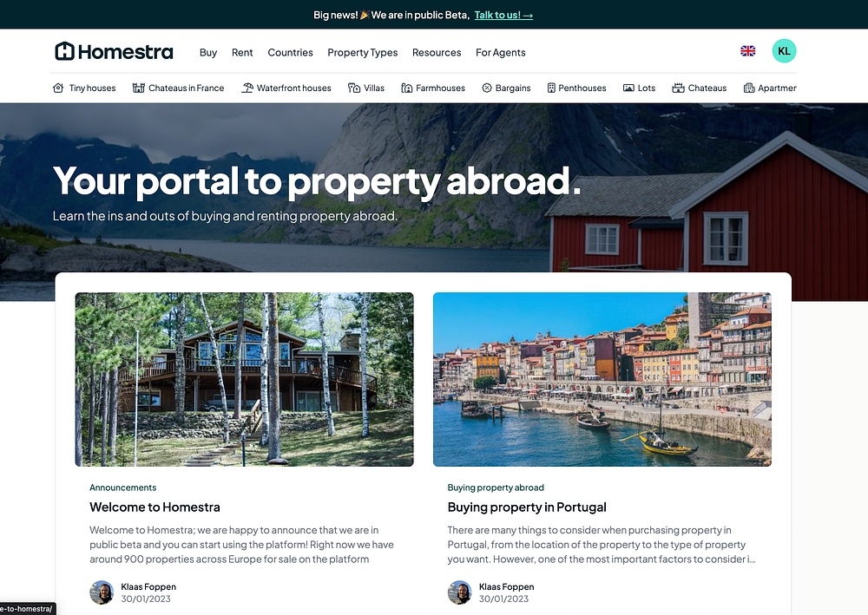Choose the Penthouses building icon
This screenshot has width=868, height=615.
551,88
